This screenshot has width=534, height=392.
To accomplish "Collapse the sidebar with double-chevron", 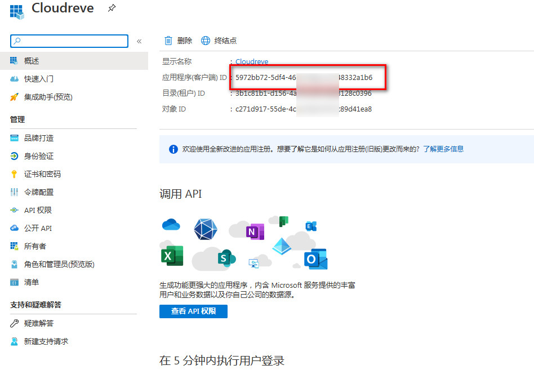I will (139, 41).
